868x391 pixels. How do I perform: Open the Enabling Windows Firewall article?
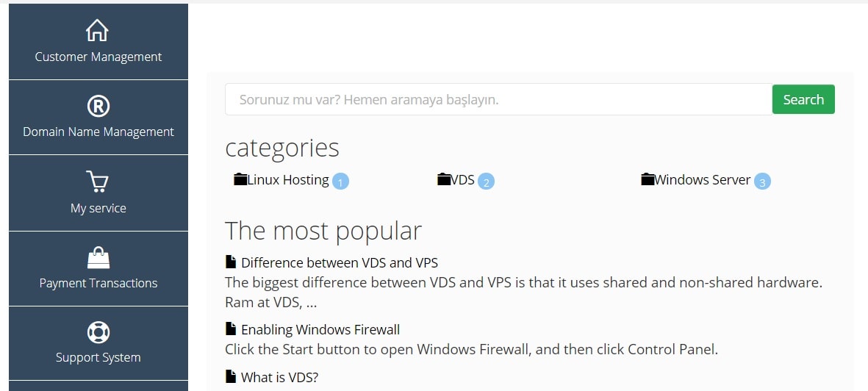pyautogui.click(x=320, y=329)
